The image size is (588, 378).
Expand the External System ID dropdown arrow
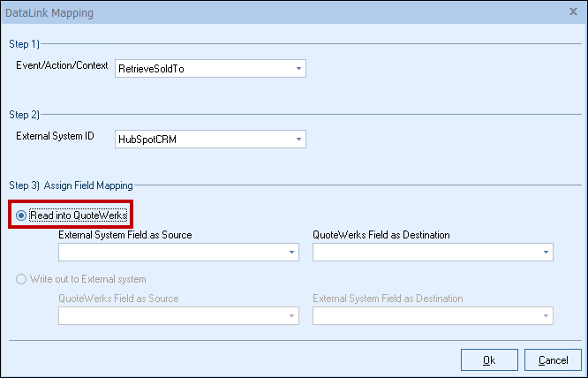pos(298,140)
